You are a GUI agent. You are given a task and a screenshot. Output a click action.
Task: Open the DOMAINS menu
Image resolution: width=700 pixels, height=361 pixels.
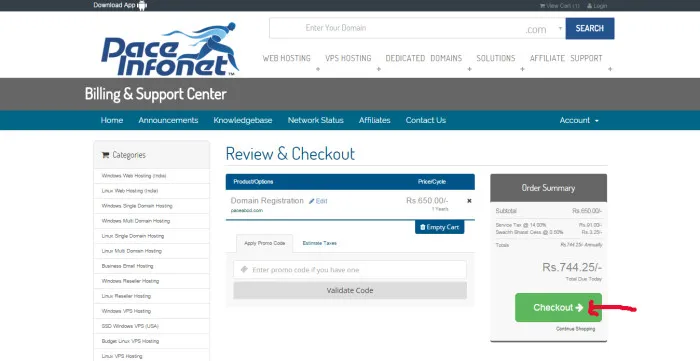446,58
